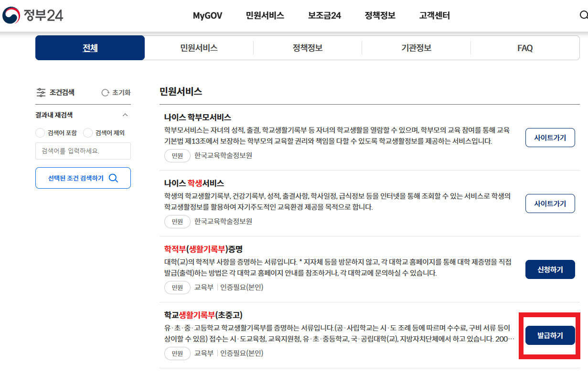This screenshot has height=375, width=588.
Task: Click 인증필요(본인) under 학적부(생활기록부)증명
Action: click(242, 287)
